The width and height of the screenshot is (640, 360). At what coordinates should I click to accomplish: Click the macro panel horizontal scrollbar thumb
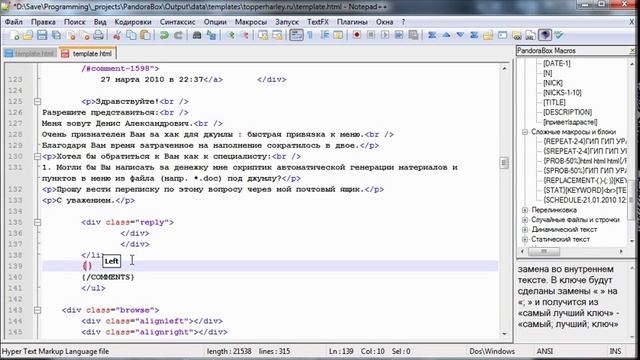click(x=544, y=251)
